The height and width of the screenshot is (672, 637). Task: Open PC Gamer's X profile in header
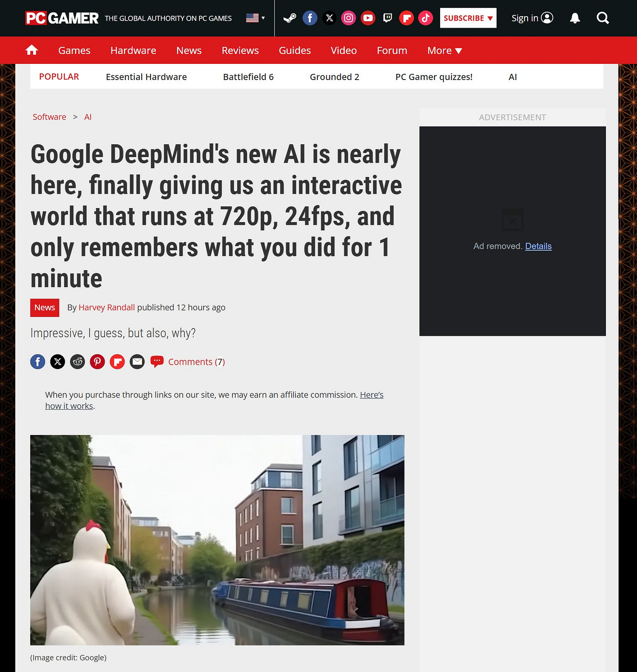[329, 18]
